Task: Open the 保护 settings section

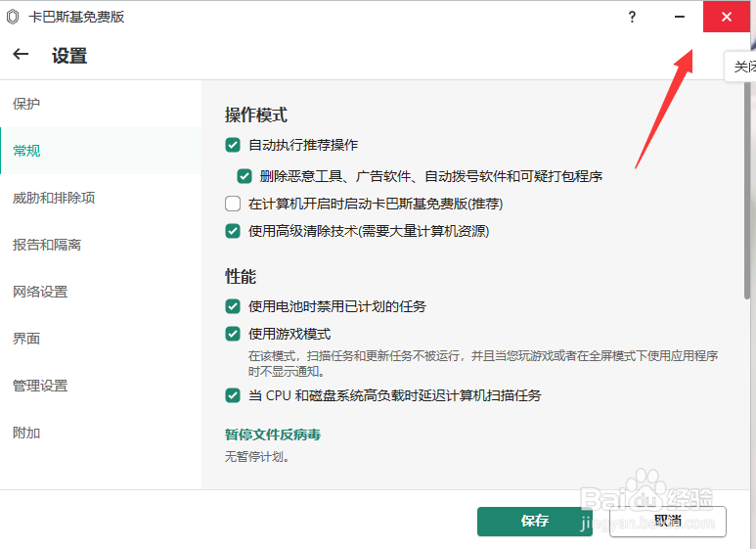Action: 26,104
